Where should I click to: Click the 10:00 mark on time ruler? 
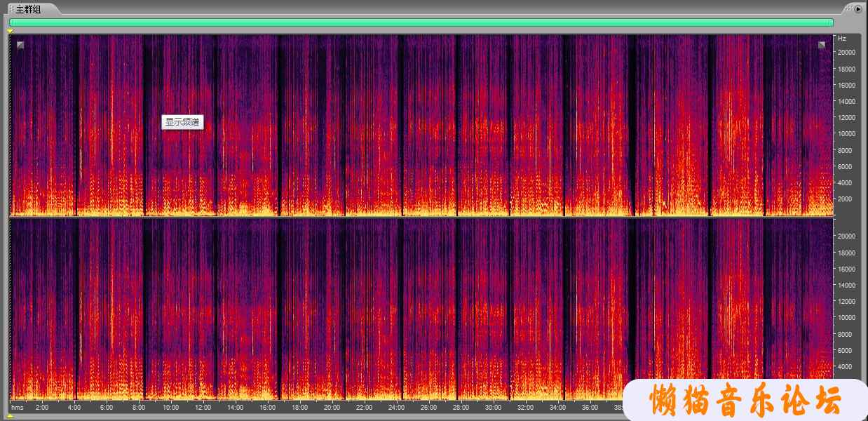pos(170,407)
